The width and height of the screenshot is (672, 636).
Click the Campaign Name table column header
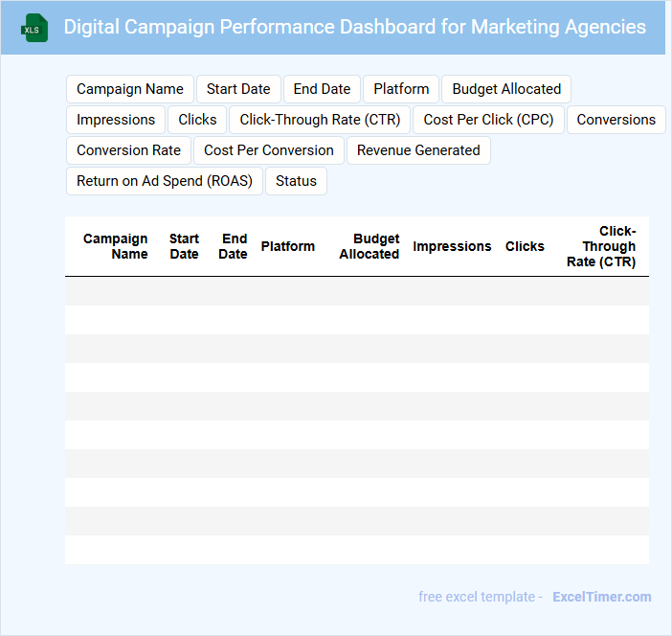pos(116,246)
